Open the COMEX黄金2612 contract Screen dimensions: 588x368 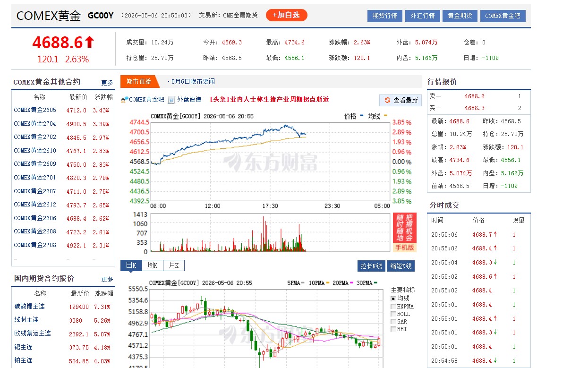click(x=35, y=205)
